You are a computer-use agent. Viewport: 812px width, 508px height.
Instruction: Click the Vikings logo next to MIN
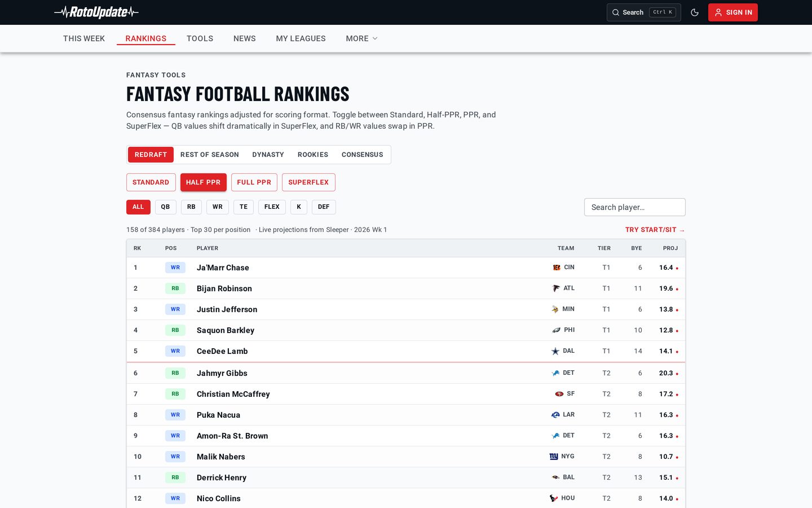coord(555,309)
